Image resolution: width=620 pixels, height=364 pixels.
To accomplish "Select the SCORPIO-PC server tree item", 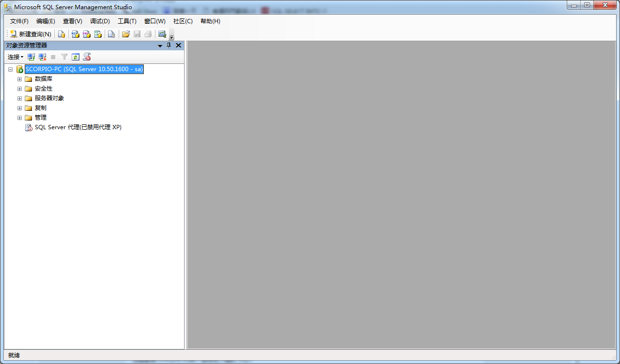I will pos(84,69).
